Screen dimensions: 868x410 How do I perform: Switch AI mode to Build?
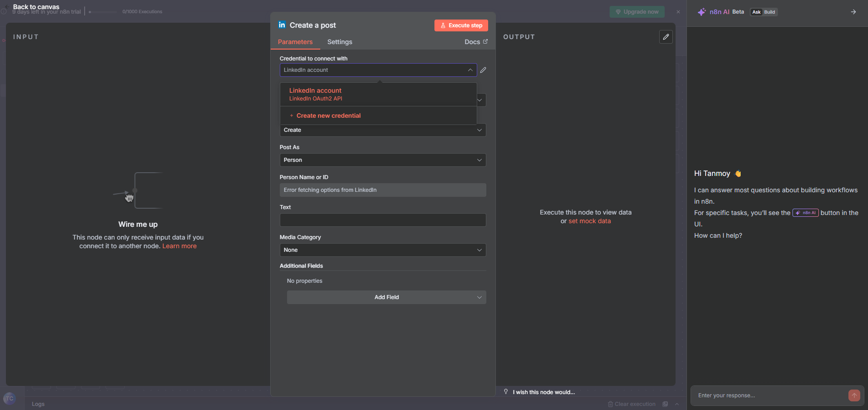(x=770, y=12)
